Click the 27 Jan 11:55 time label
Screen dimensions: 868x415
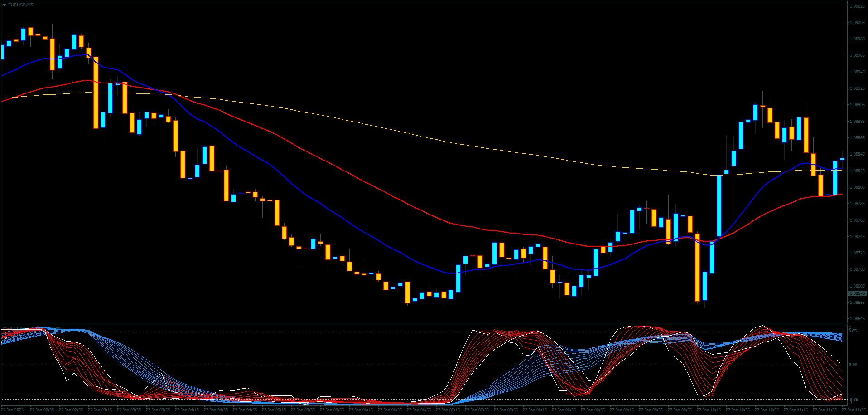pyautogui.click(x=854, y=410)
